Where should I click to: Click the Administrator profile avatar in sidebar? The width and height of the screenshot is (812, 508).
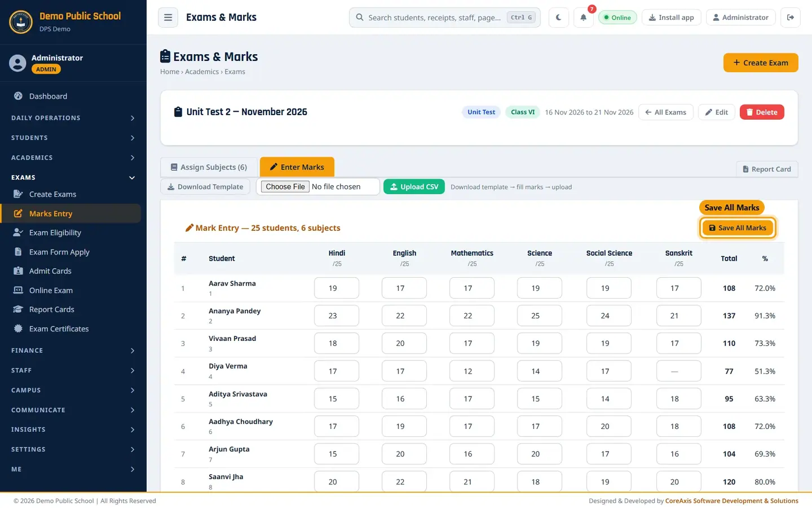coord(17,63)
